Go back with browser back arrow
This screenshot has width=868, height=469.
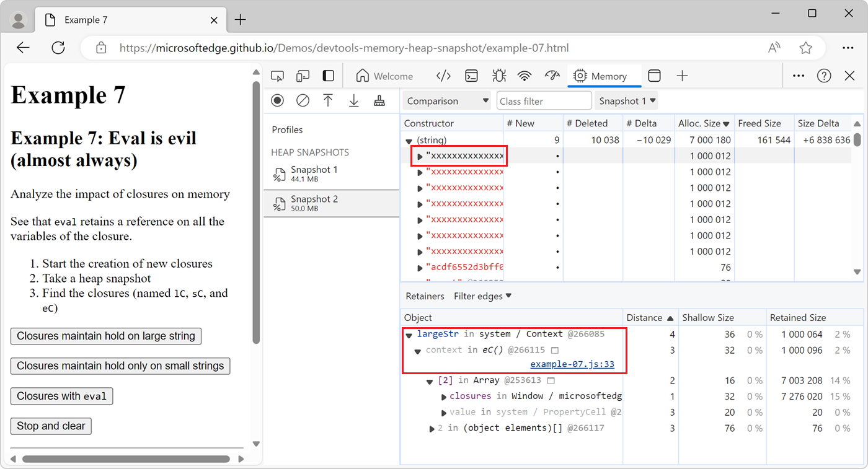[23, 48]
